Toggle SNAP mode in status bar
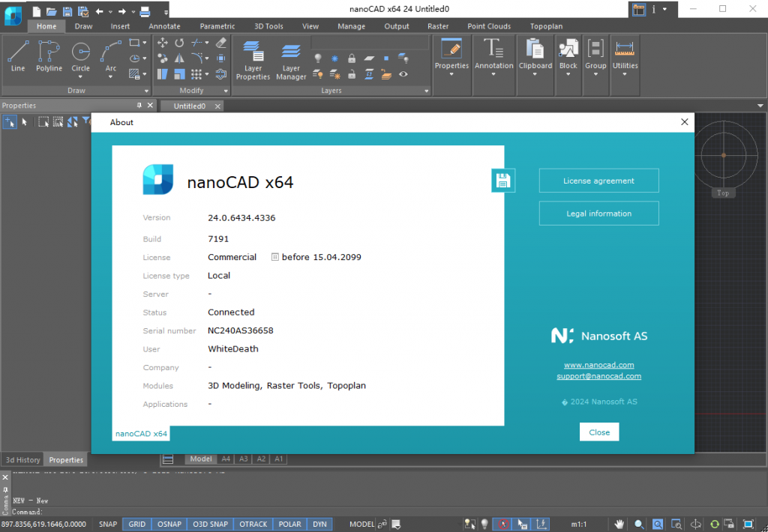 click(x=108, y=525)
